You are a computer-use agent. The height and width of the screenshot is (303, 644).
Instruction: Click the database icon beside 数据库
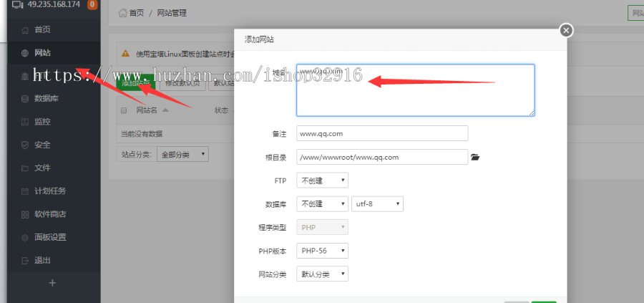pos(25,99)
